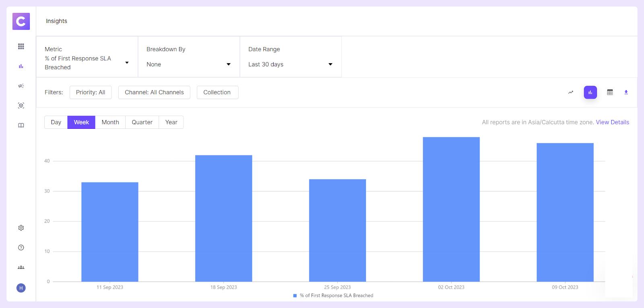Click the 02 Oct 2023 bar

(451, 209)
